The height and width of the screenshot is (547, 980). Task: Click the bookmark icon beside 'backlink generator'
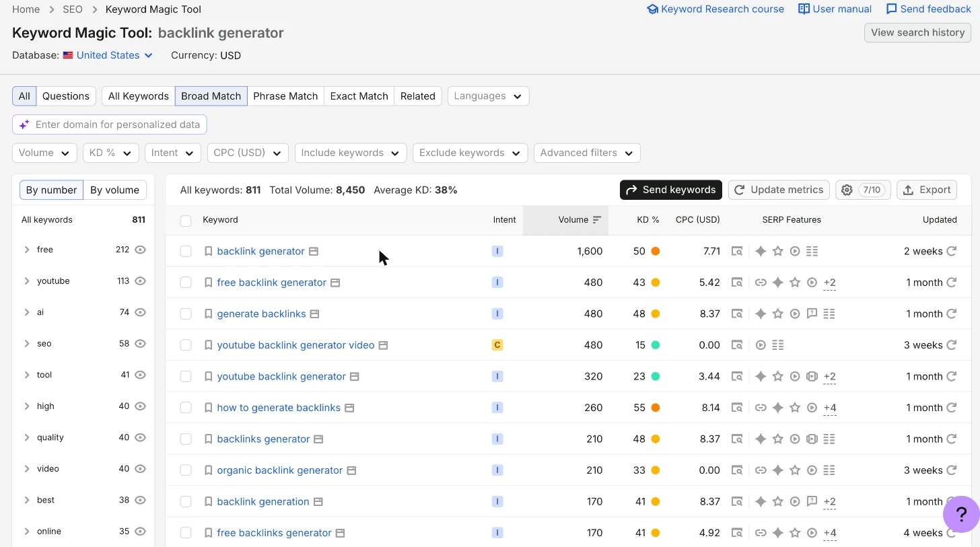pos(209,251)
